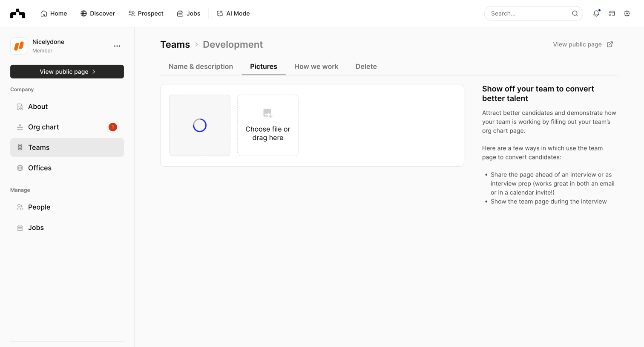Click the AI Mode sparkle icon
644x347 pixels.
220,14
